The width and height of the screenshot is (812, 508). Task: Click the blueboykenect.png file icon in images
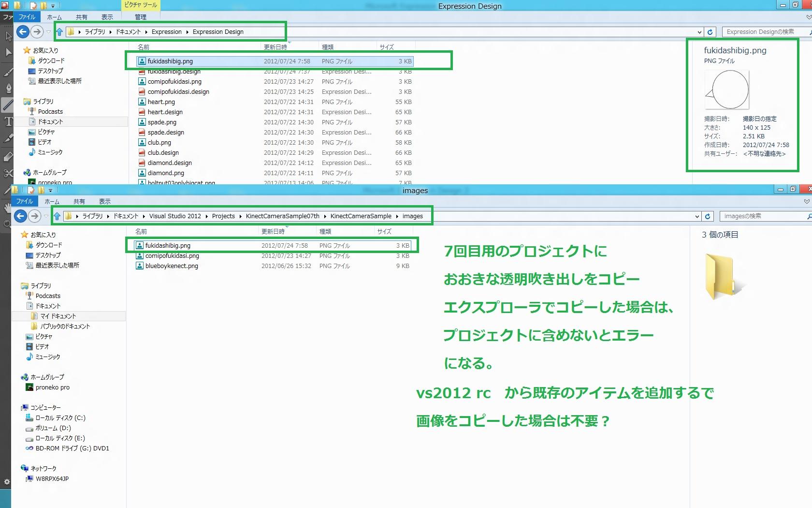tap(140, 266)
